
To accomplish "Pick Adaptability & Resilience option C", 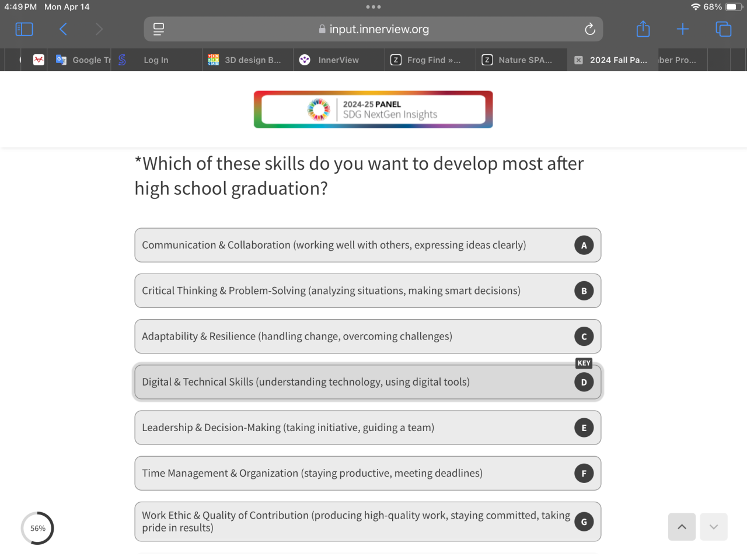I will (x=368, y=336).
